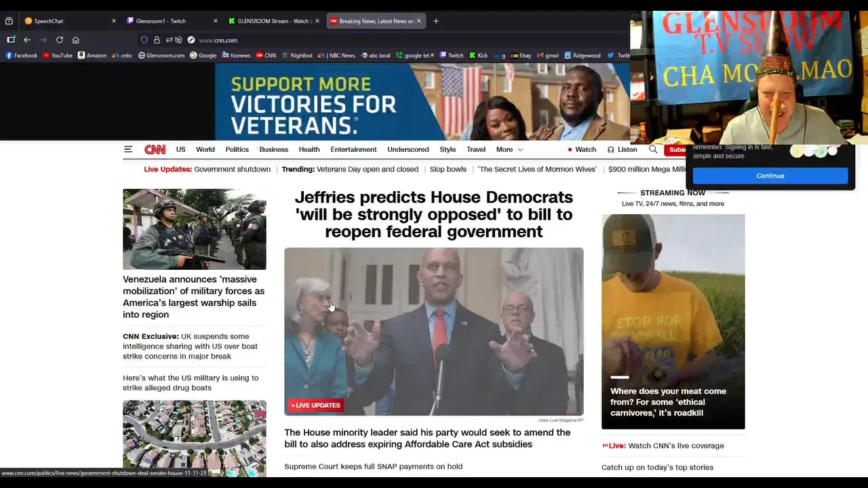868x488 pixels.
Task: Click the Support Victories for Veterans banner ad
Action: click(422, 102)
